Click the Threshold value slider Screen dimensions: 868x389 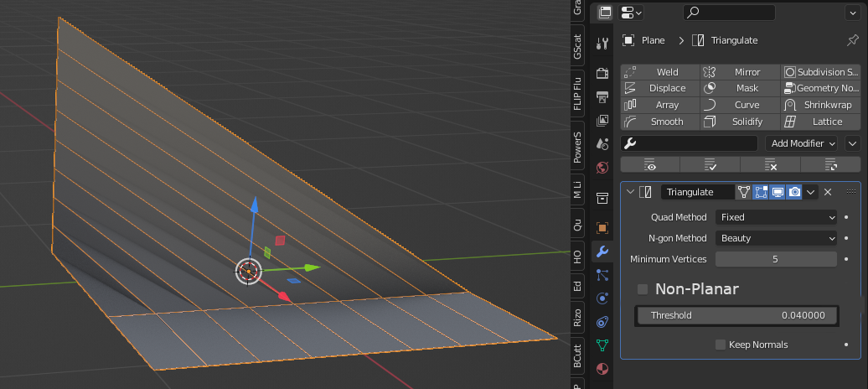(736, 315)
